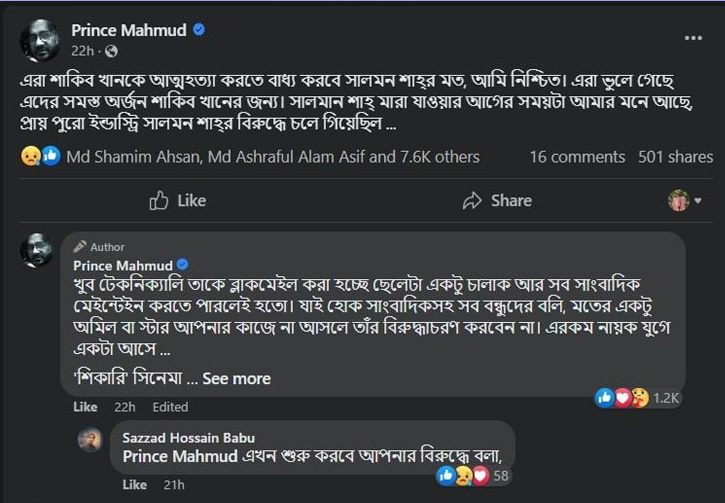Open Sazzad Hossain Babu's profile avatar
Image resolution: width=725 pixels, height=503 pixels.
click(90, 440)
